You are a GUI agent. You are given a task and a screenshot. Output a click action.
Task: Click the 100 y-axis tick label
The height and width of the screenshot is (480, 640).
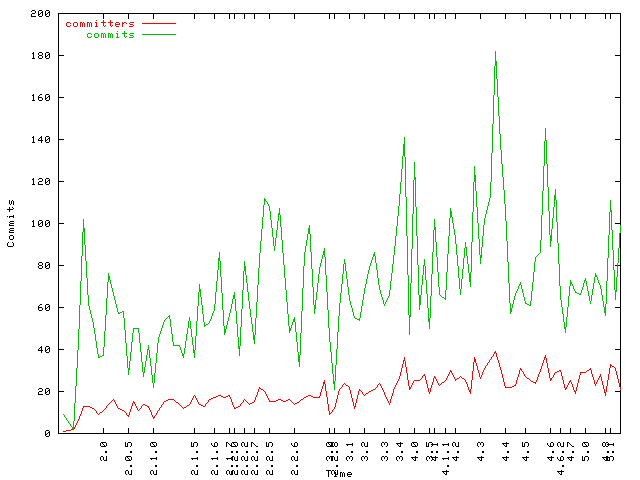click(40, 224)
